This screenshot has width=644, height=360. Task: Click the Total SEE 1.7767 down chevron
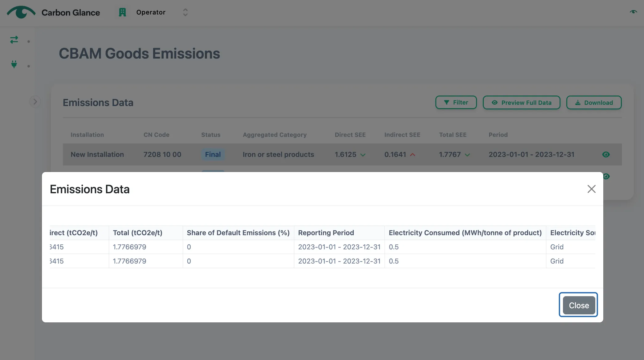click(x=467, y=155)
